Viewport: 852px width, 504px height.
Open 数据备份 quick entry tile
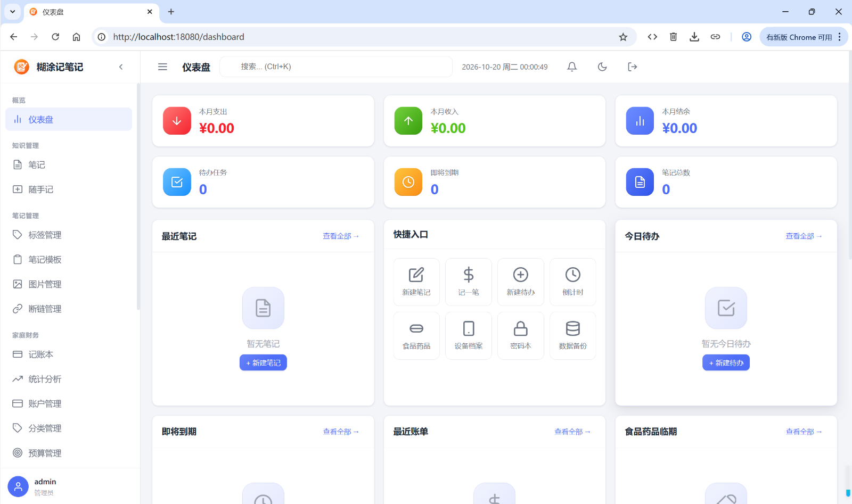[573, 336]
